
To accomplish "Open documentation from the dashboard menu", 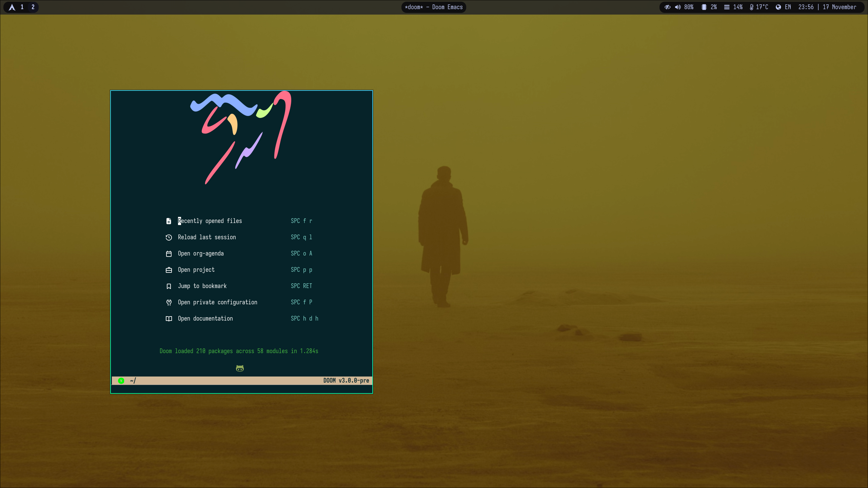I will 205,319.
